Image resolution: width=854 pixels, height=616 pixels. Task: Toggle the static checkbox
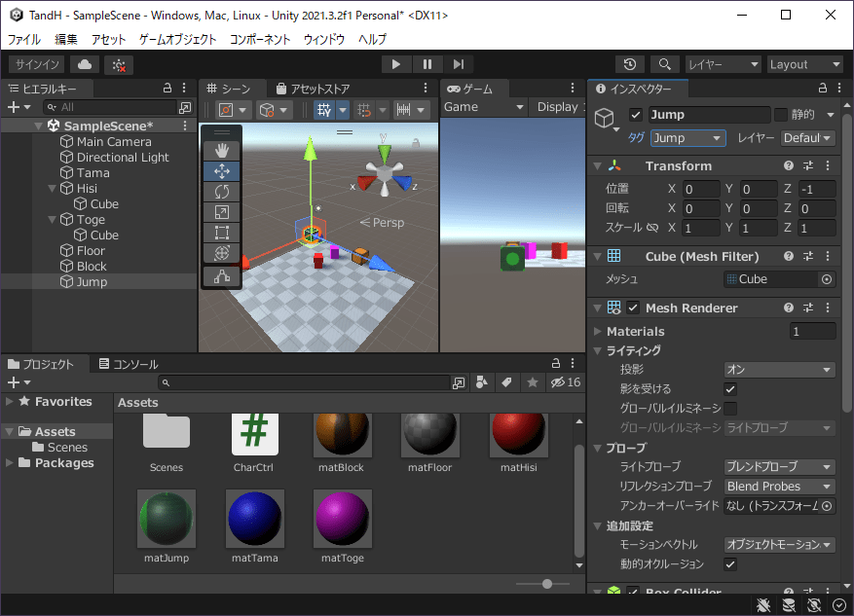coord(781,115)
